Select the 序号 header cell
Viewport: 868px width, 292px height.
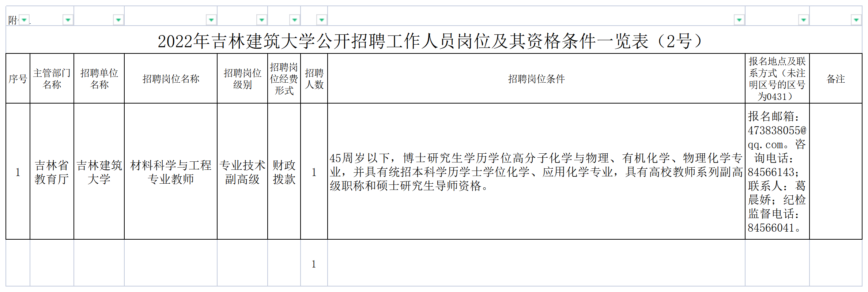tap(18, 79)
